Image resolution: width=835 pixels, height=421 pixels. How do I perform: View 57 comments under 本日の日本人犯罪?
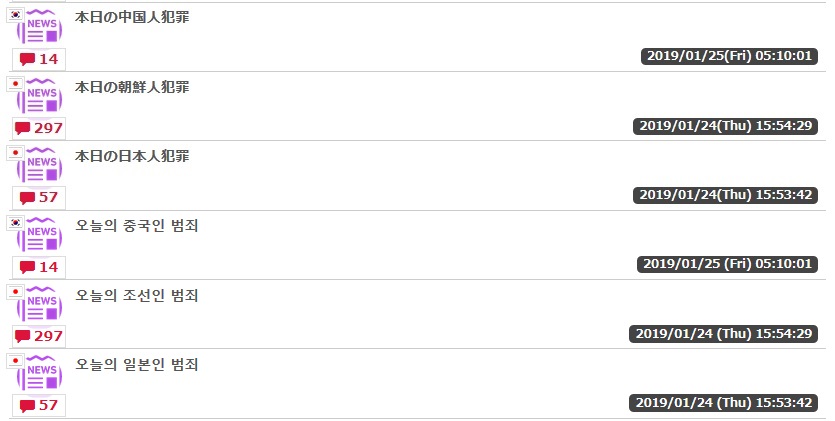pos(39,197)
